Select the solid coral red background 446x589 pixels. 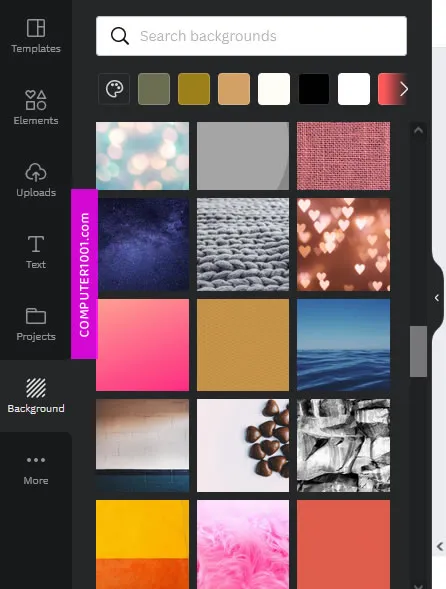[343, 544]
